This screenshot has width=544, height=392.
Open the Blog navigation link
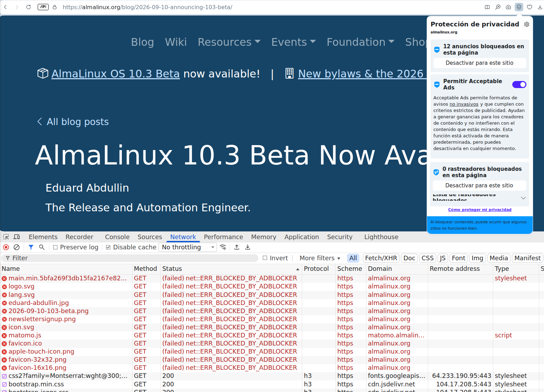point(142,42)
